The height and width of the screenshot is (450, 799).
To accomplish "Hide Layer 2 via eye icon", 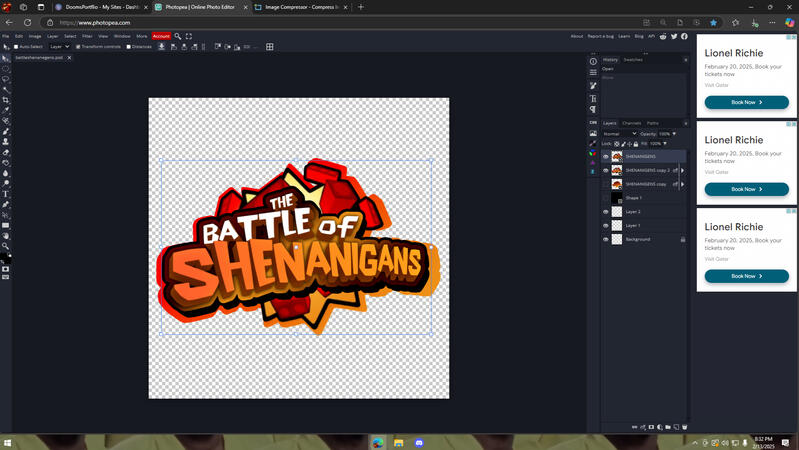I will click(x=606, y=211).
